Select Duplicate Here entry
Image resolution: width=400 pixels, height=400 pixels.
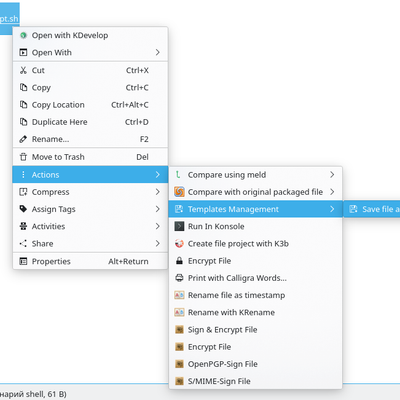coord(90,122)
